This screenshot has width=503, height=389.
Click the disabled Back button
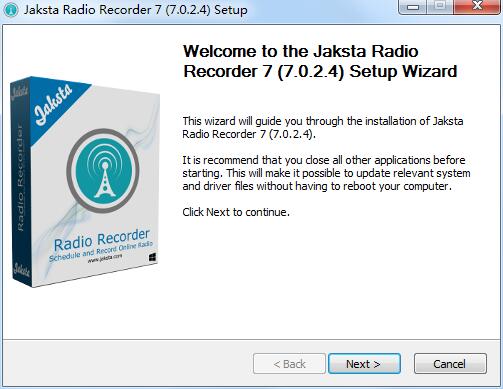click(289, 364)
